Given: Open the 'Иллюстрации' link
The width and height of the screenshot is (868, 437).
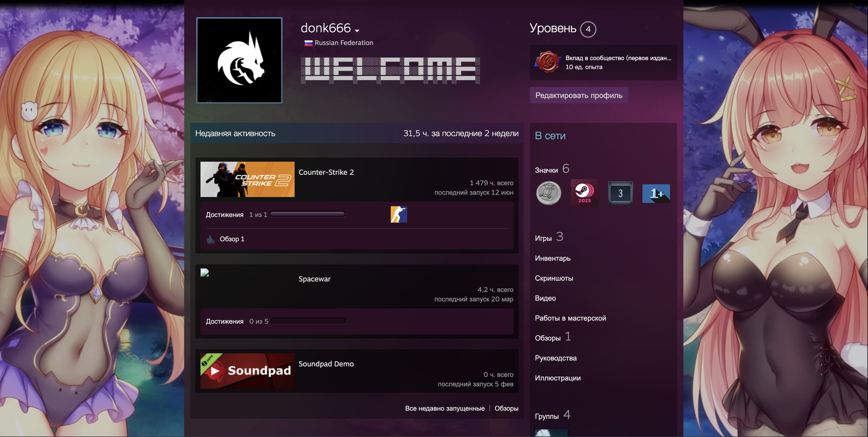Looking at the screenshot, I should (558, 378).
